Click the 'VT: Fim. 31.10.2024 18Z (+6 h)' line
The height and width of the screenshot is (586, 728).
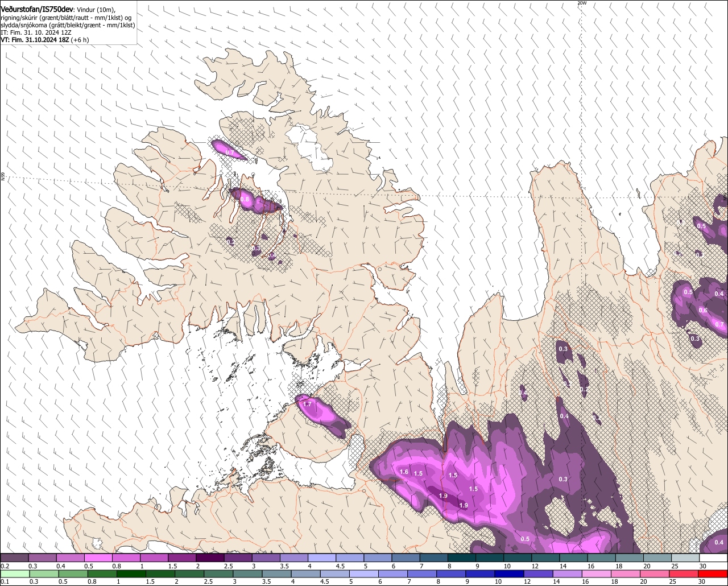tap(45, 40)
